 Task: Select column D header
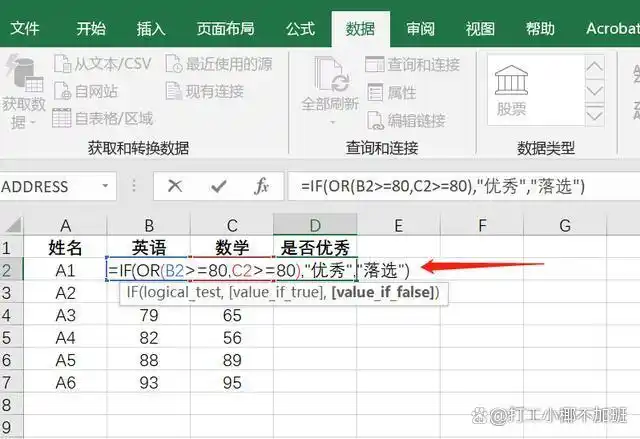point(315,225)
